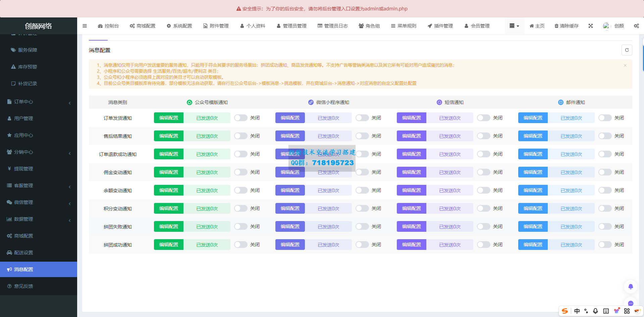644x317 pixels.
Task: Click the refresh icon next to 消息配置
Action: [x=627, y=50]
